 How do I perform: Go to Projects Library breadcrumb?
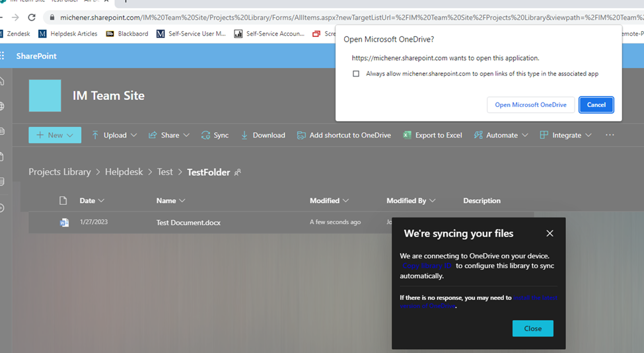point(59,172)
